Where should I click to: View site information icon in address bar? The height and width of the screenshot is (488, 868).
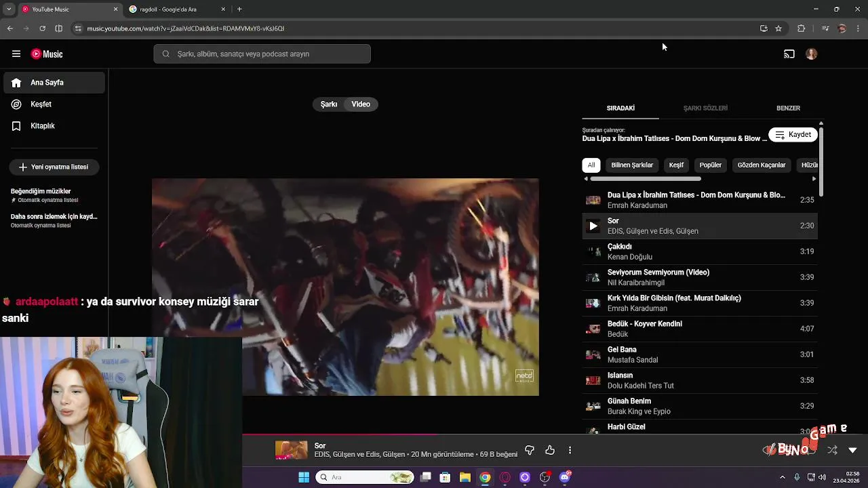(x=78, y=28)
